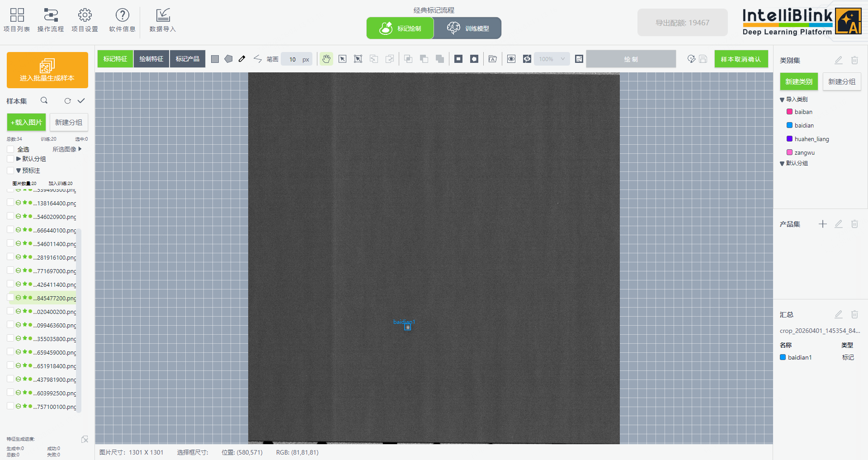Click the baidian blue color swatch
Image resolution: width=868 pixels, height=460 pixels.
[789, 125]
